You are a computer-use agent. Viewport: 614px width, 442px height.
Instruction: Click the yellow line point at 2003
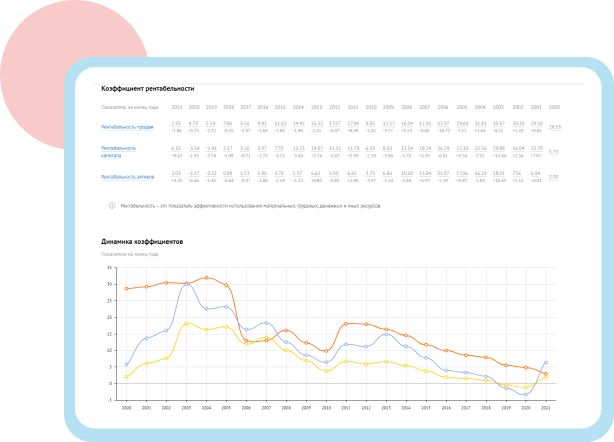186,324
